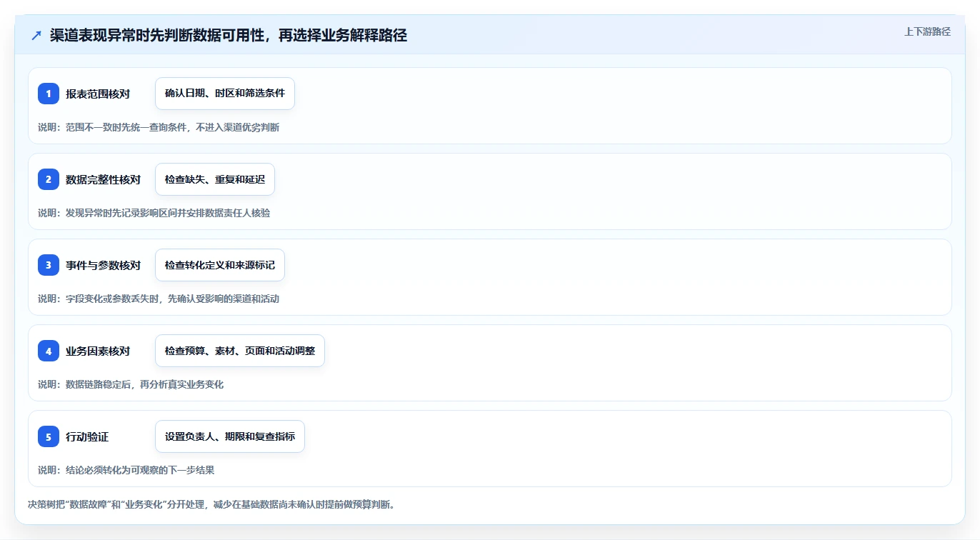This screenshot has height=540, width=980.
Task: Click the note 字段变化或参数丢失时
Action: 159,299
